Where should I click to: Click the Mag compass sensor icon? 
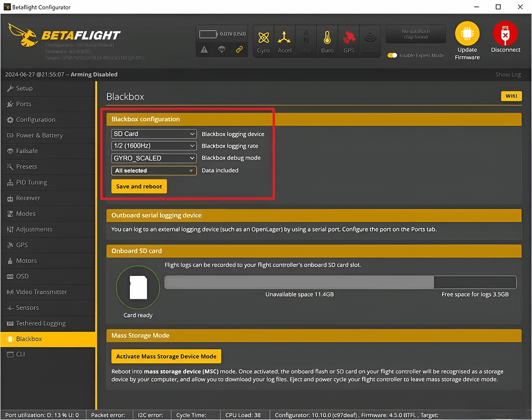click(x=306, y=38)
